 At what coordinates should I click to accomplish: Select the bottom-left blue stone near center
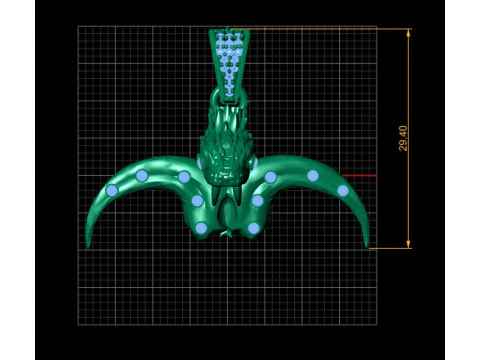201,228
